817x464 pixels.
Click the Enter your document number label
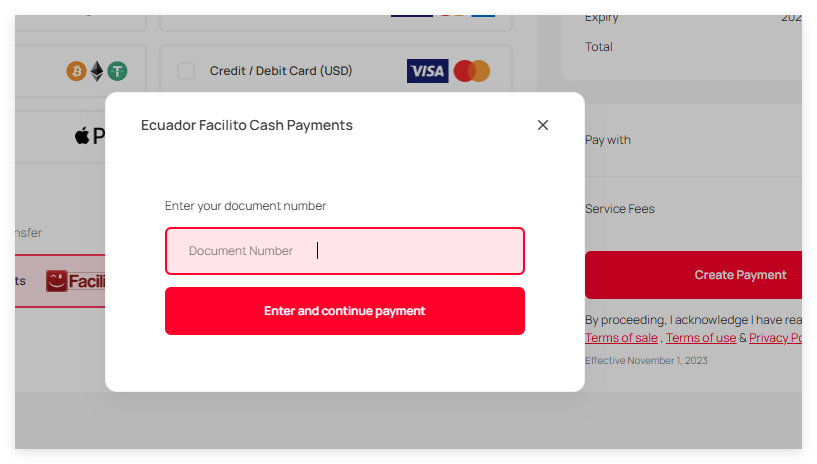[245, 206]
